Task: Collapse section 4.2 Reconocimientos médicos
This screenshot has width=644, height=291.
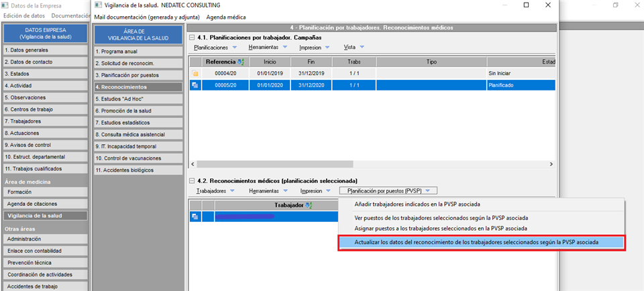Action: [x=192, y=181]
